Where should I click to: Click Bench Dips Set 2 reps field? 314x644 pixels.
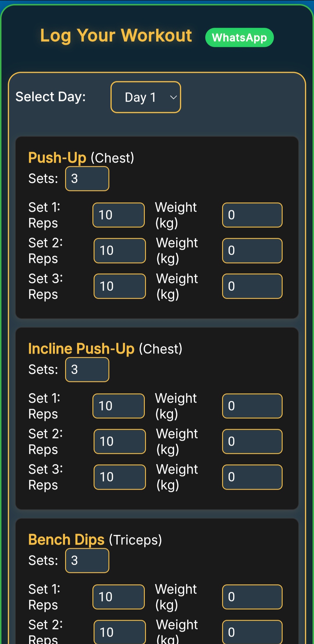(x=119, y=632)
